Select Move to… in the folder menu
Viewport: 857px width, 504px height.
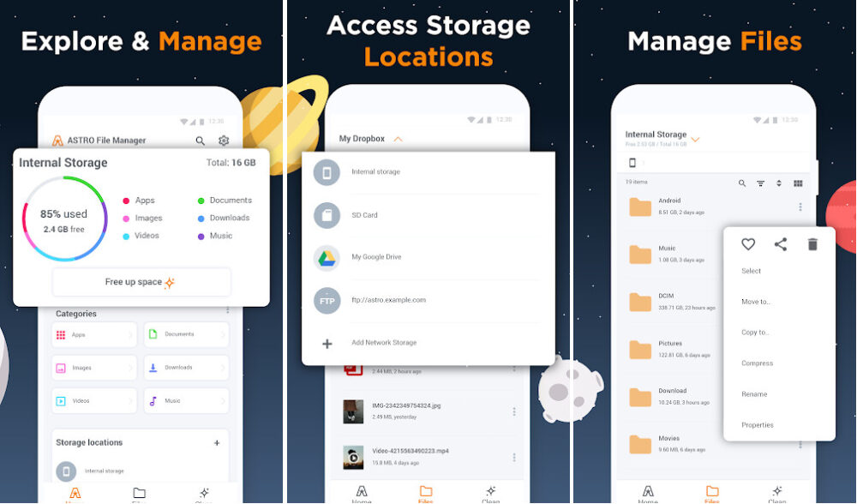click(x=758, y=301)
